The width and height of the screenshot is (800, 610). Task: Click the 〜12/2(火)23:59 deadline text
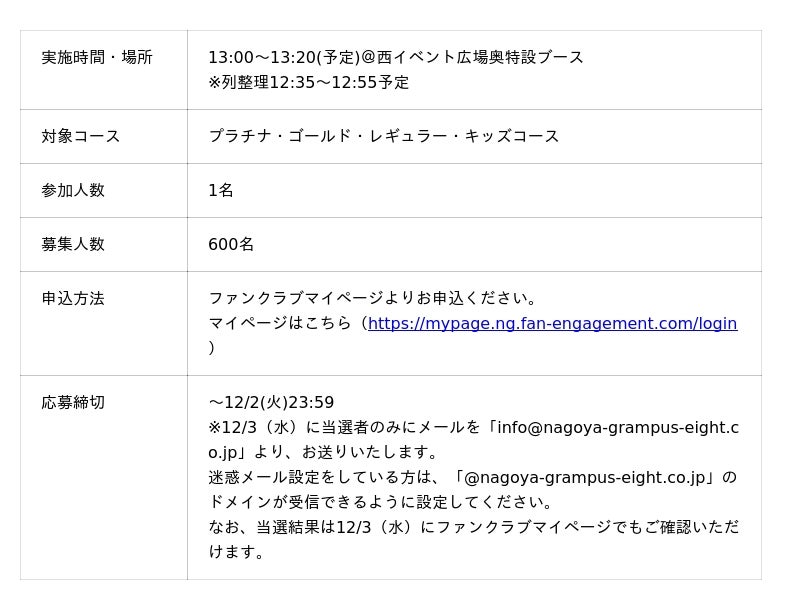pos(271,402)
